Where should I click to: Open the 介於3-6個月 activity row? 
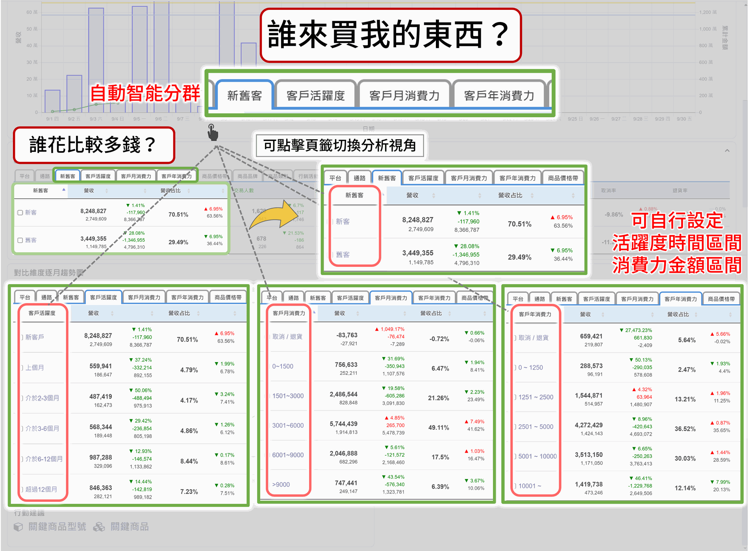[x=42, y=428]
